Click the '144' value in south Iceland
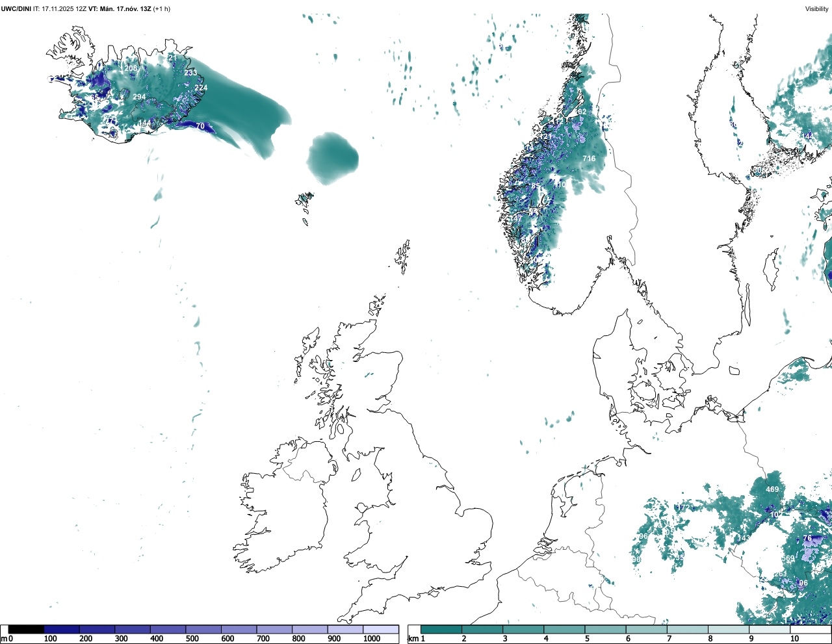Screen dimensions: 832x644 point(144,123)
